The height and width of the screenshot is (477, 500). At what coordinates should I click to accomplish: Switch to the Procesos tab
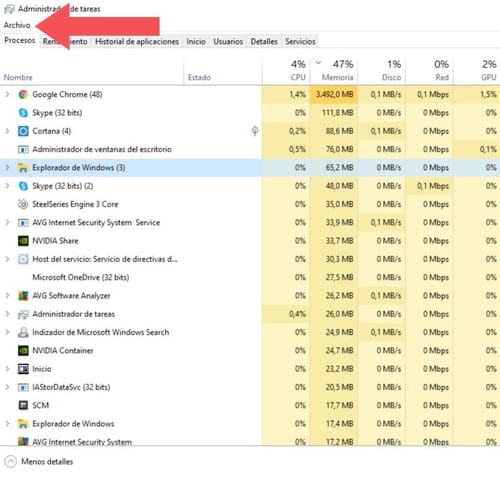pos(20,40)
